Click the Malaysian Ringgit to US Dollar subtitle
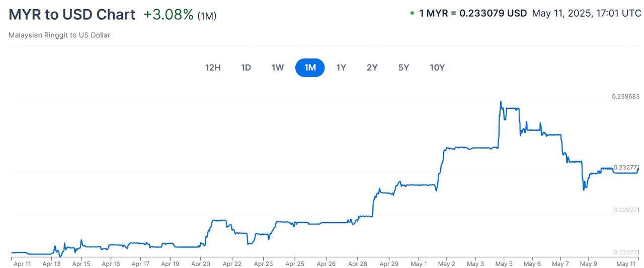 [59, 35]
